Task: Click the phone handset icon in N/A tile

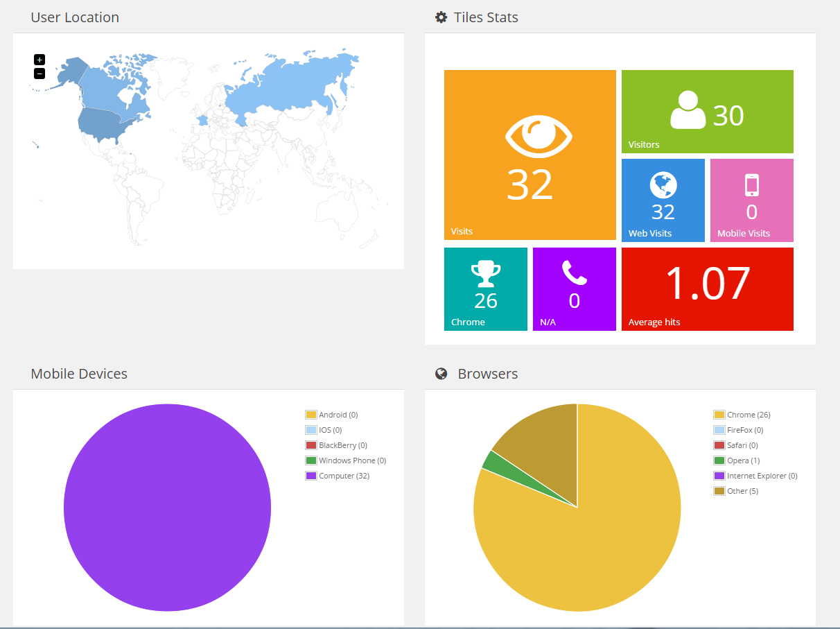Action: pyautogui.click(x=574, y=273)
